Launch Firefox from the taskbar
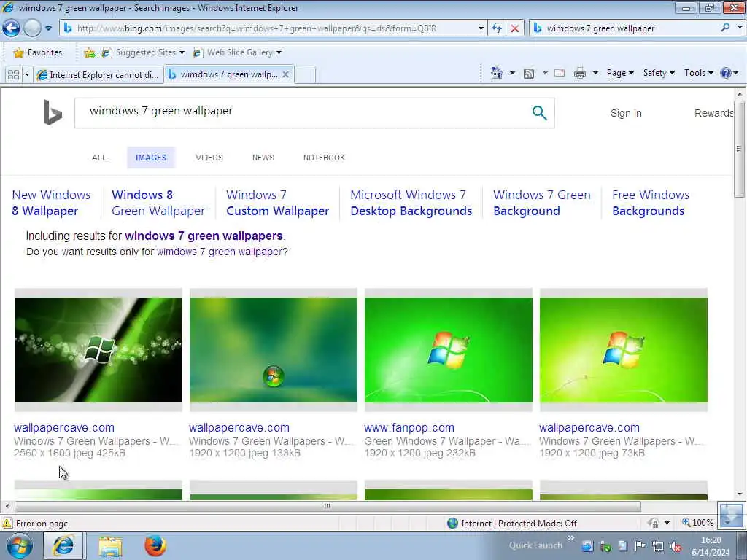747x560 pixels. (155, 545)
